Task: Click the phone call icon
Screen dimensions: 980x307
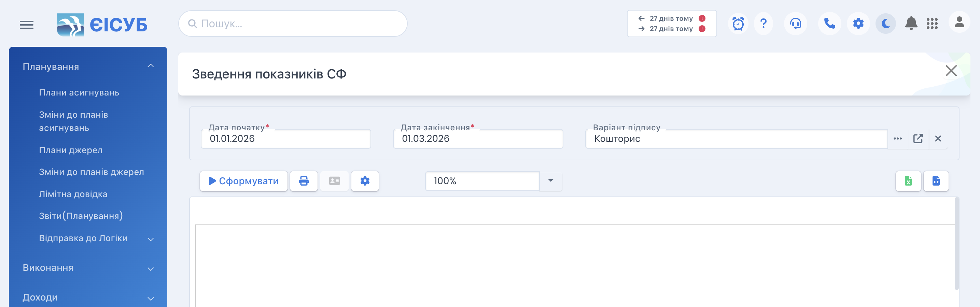Action: pyautogui.click(x=829, y=24)
